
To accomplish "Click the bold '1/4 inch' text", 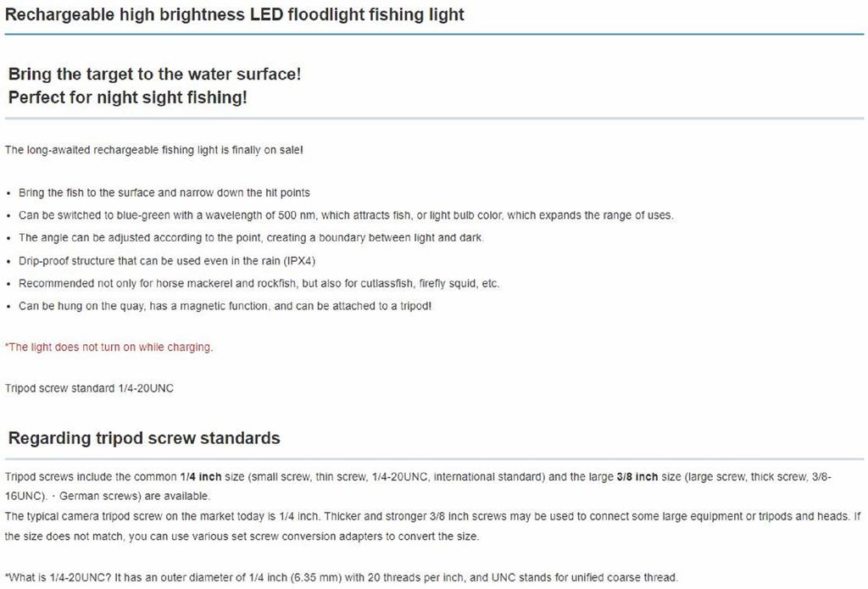I will [x=201, y=477].
